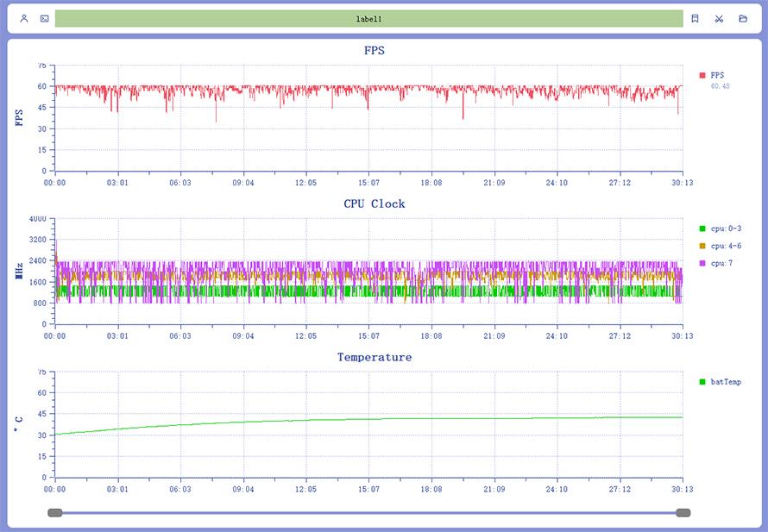This screenshot has width=768, height=532.
Task: Click the right handle of range slider
Action: (x=683, y=513)
